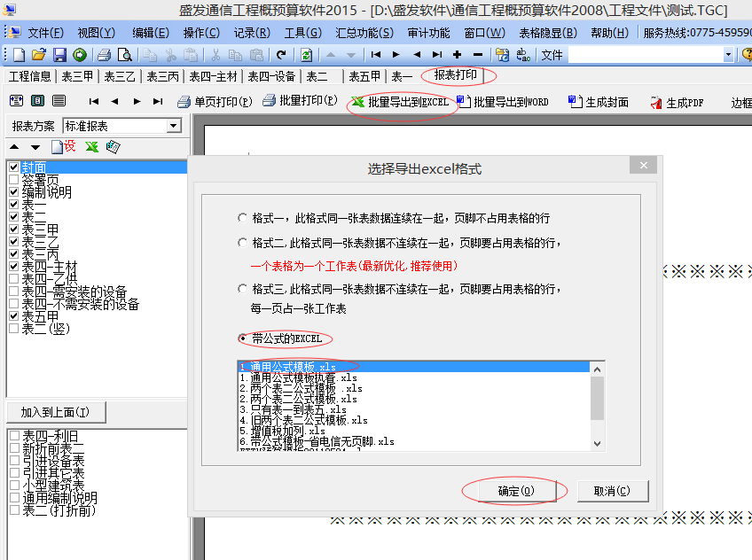The width and height of the screenshot is (752, 560).
Task: Click the New file icon in main toolbar
Action: click(x=19, y=55)
